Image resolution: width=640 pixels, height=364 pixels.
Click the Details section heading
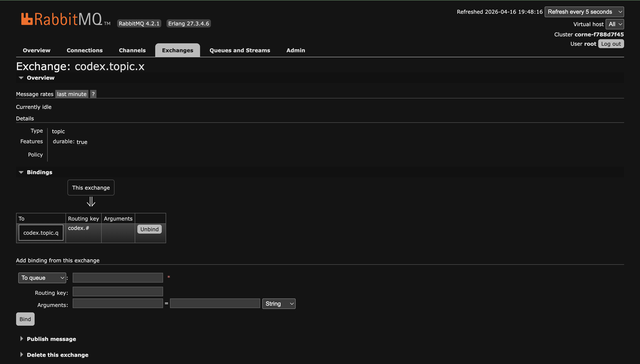click(25, 118)
